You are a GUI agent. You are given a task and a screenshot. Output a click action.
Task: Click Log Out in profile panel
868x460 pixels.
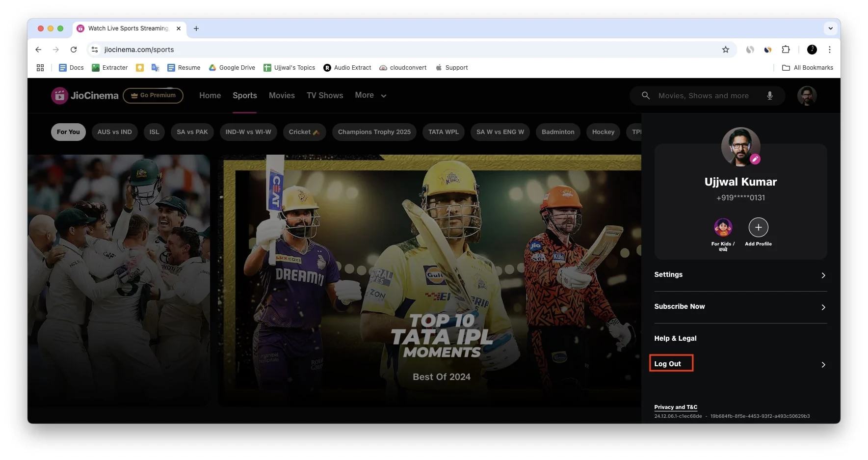[668, 364]
